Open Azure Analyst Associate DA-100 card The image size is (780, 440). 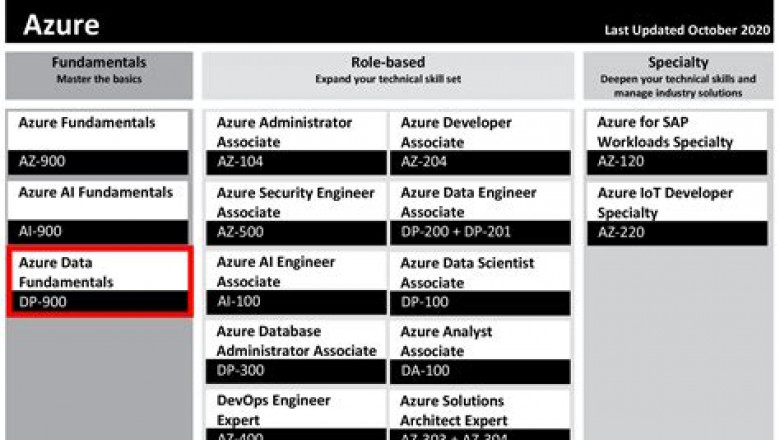[x=480, y=352]
